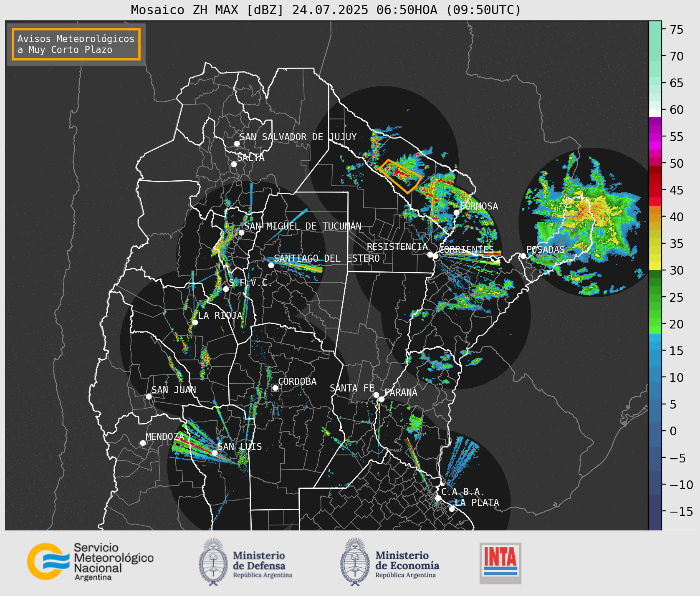Click the LA PLATA label text
Viewport: 700px width, 596px height.
pos(477,503)
